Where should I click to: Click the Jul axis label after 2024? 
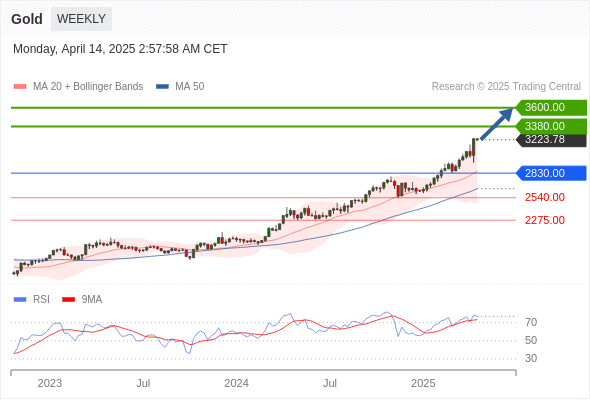pos(330,383)
